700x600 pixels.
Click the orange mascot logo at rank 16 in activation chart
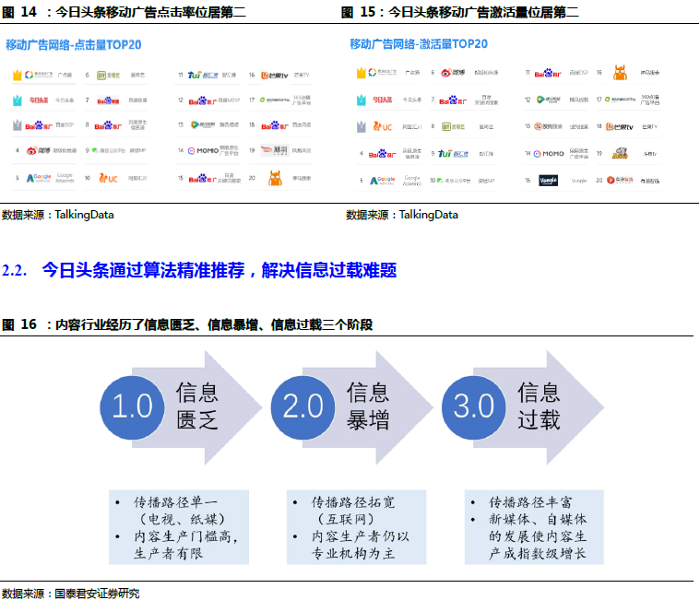[x=620, y=72]
